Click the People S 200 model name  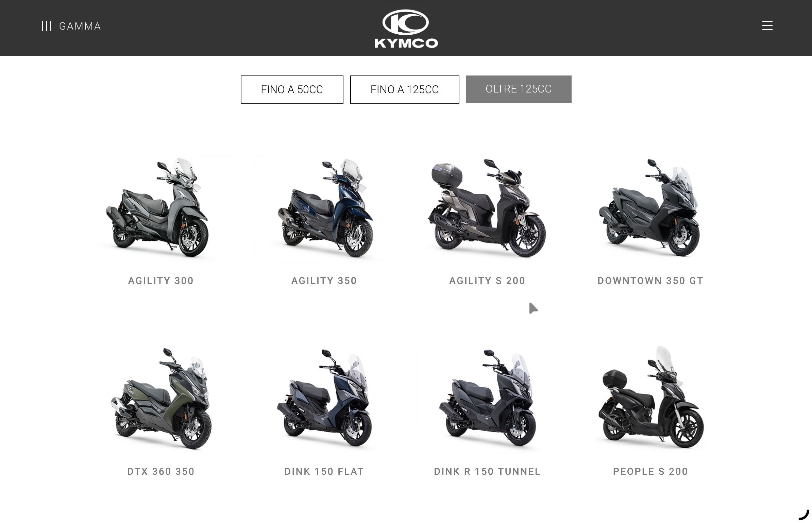click(x=650, y=472)
